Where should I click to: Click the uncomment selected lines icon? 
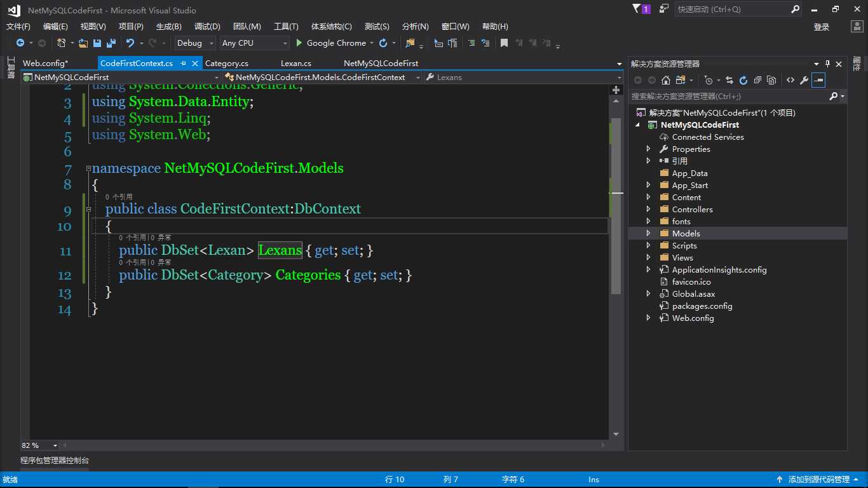486,43
